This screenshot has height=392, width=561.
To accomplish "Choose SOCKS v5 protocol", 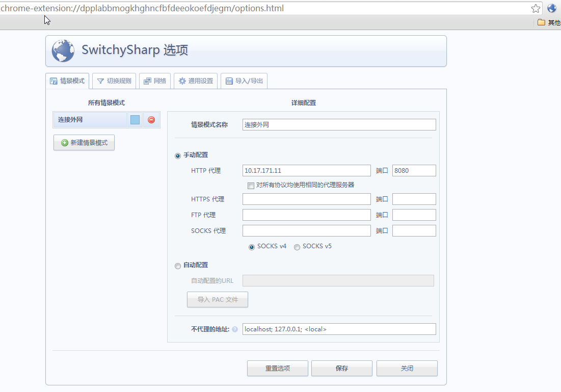I will (297, 247).
